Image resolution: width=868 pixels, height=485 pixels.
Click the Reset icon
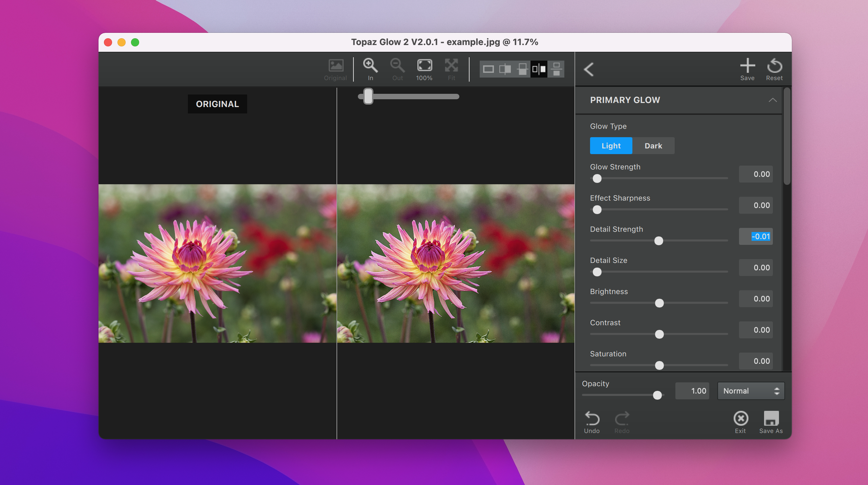tap(774, 66)
